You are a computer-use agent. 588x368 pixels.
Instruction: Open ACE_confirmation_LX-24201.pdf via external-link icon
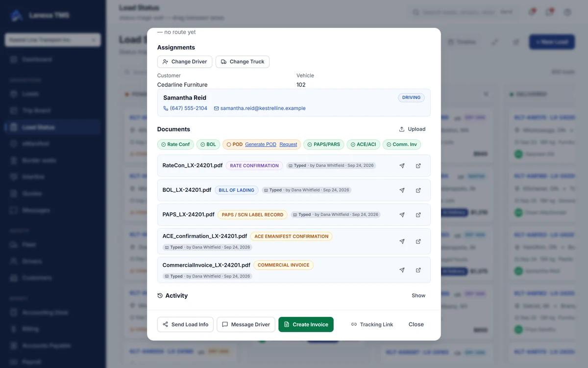[x=418, y=241]
